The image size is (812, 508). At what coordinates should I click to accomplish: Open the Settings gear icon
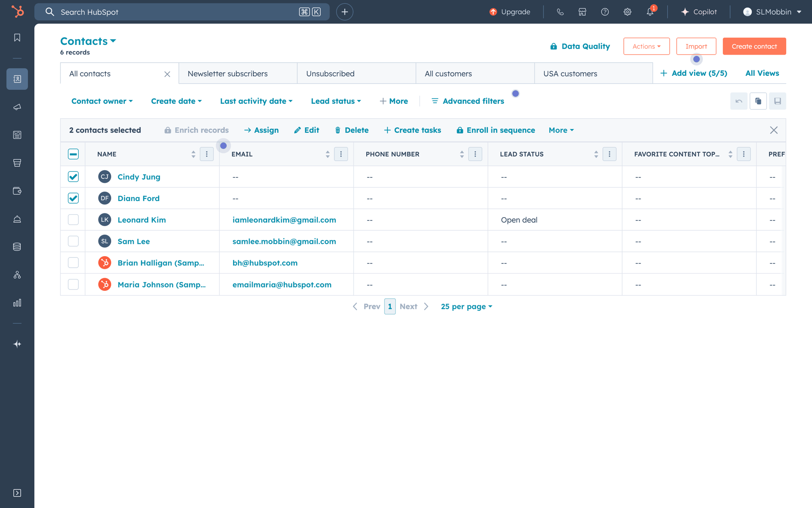pos(628,12)
